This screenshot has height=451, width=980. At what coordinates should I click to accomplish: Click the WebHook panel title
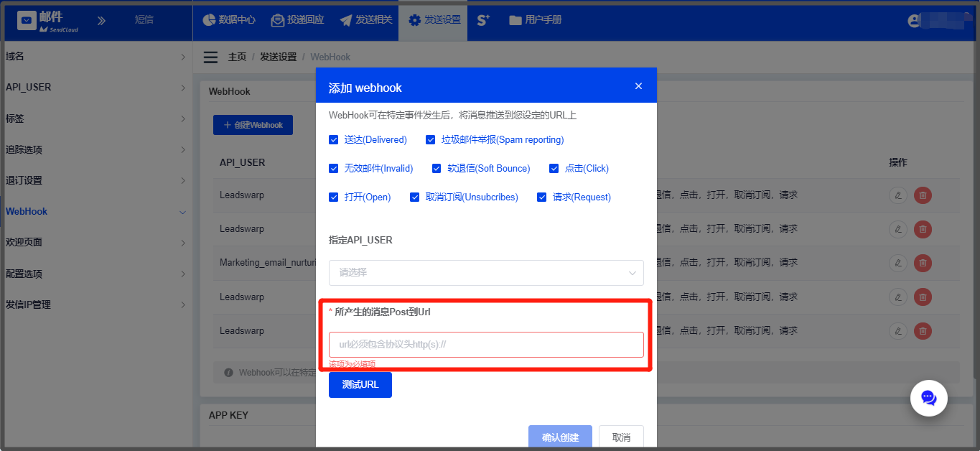click(229, 92)
